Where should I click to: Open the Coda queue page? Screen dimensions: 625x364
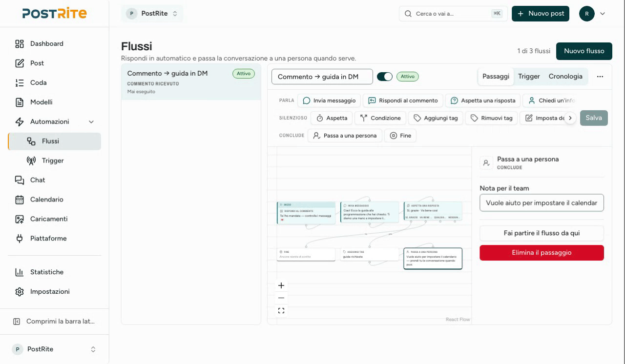[54, 82]
